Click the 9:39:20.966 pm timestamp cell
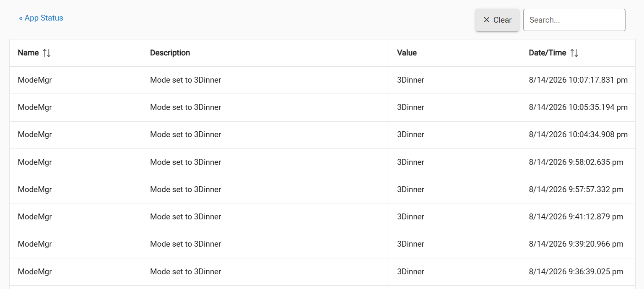This screenshot has width=644, height=289. pyautogui.click(x=578, y=244)
